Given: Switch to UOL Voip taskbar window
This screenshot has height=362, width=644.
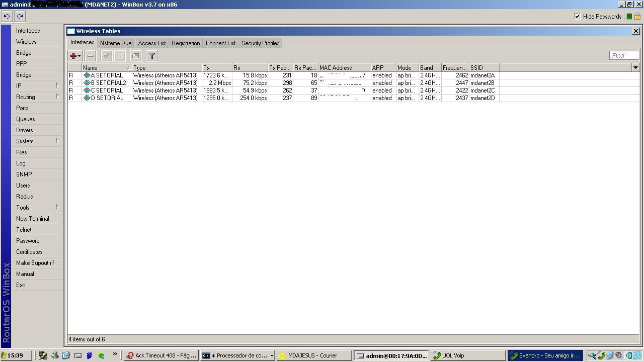Looking at the screenshot, I should click(467, 355).
